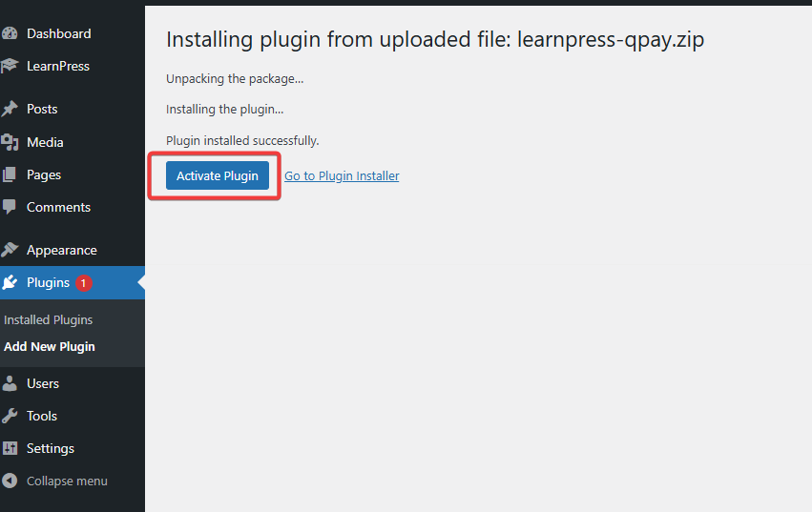Open the Comments menu label
Viewport: 812px width, 512px height.
[x=58, y=207]
